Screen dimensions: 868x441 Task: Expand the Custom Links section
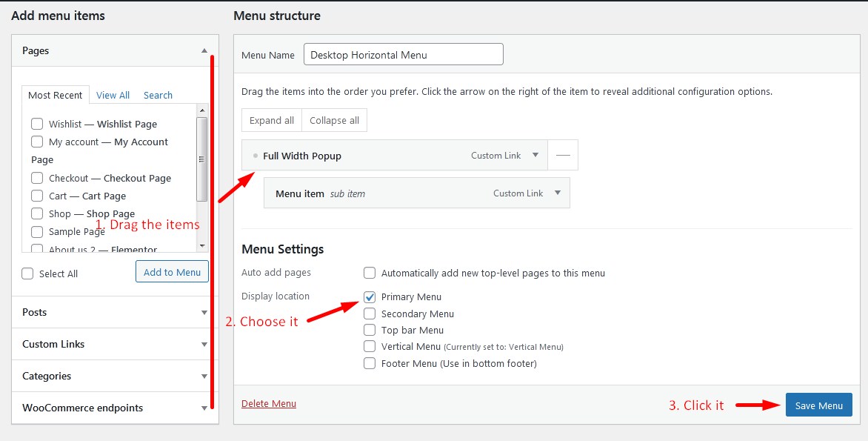204,345
